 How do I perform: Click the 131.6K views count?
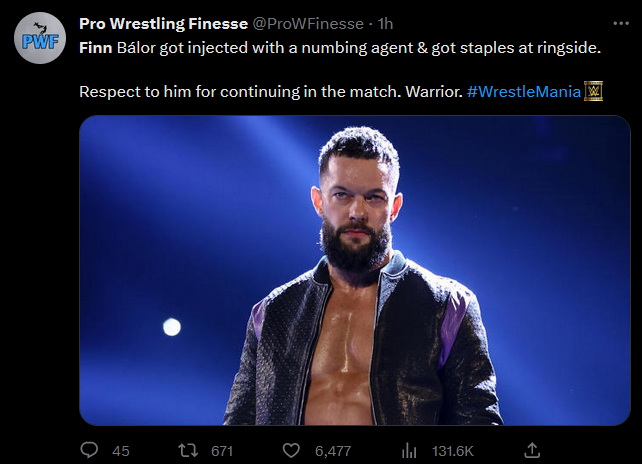coord(453,451)
